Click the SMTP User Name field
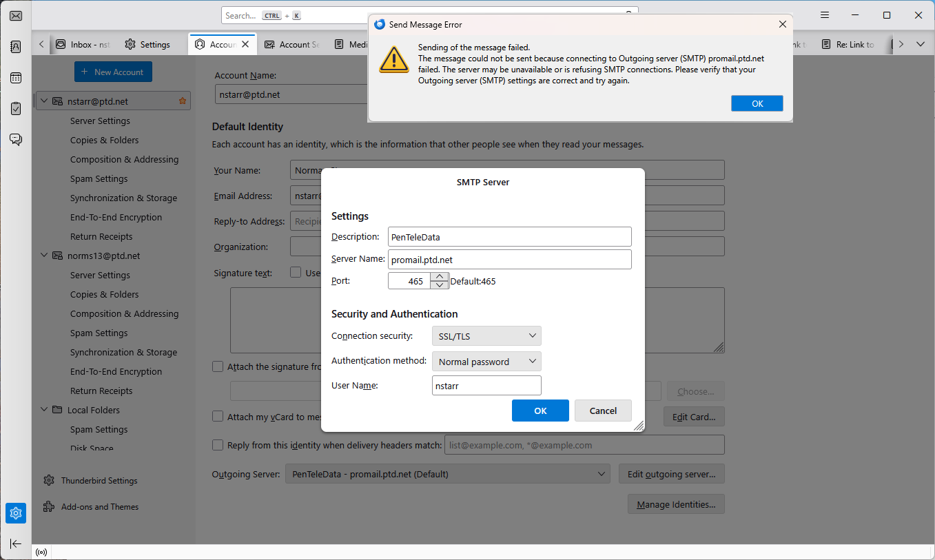 [x=486, y=386]
